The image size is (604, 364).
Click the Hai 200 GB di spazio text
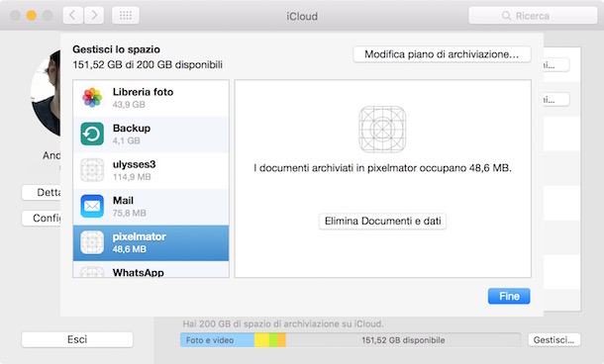283,324
